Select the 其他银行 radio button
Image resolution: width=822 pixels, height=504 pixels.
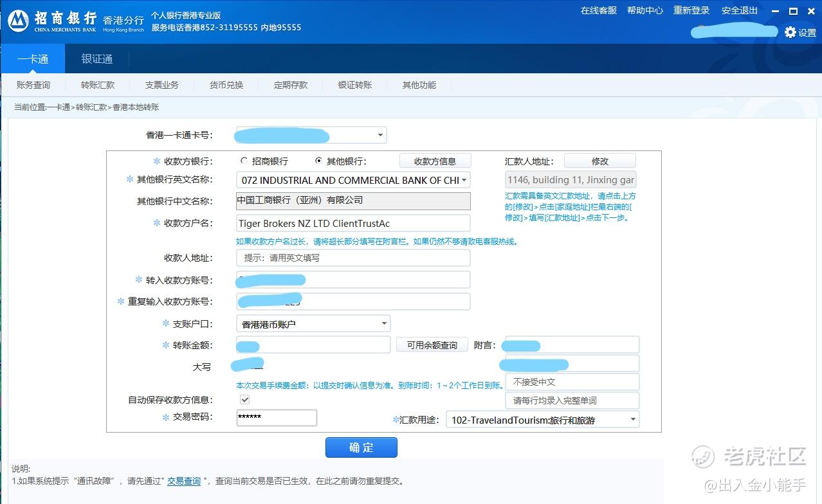318,161
